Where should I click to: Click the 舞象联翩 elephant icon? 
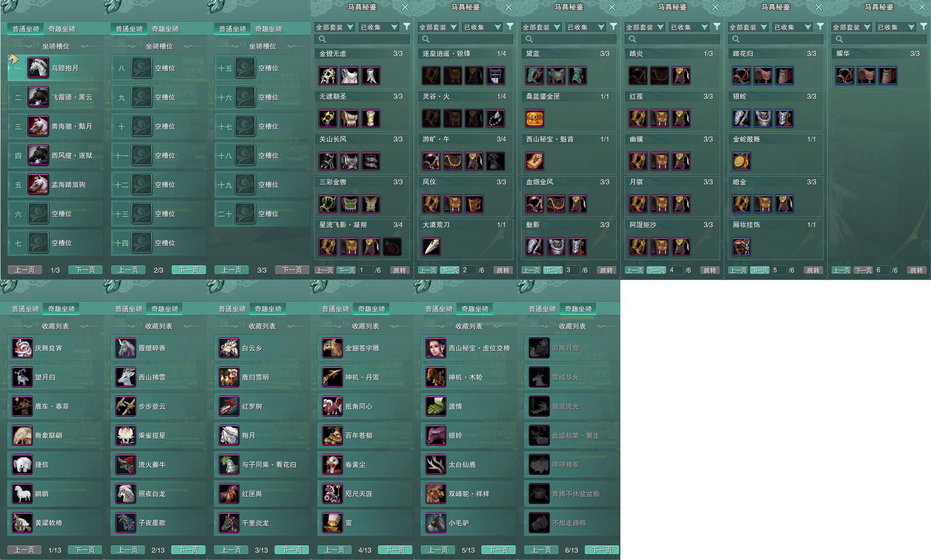[x=22, y=435]
